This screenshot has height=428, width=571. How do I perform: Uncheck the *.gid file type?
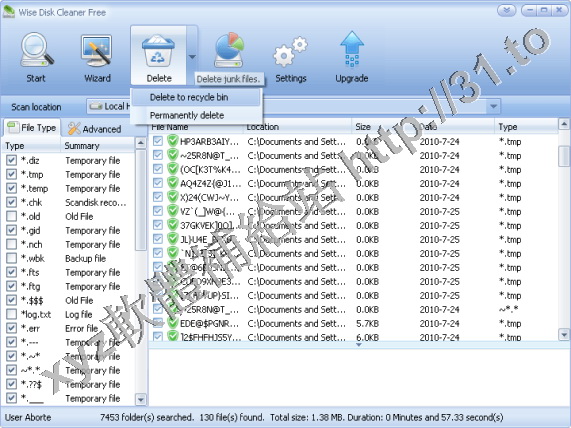click(x=11, y=230)
